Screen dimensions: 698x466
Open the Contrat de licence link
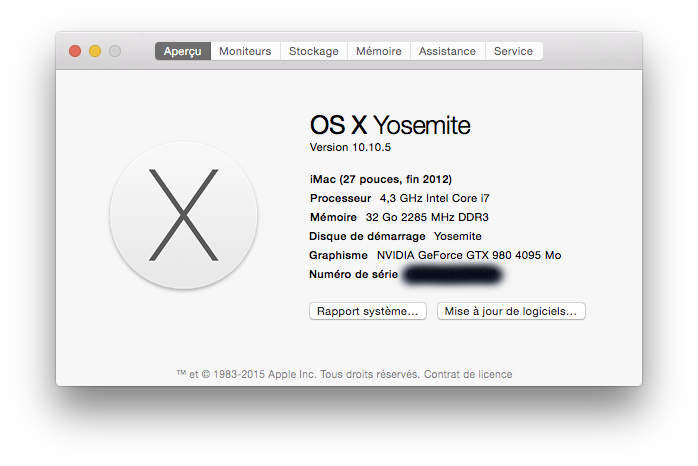[468, 374]
